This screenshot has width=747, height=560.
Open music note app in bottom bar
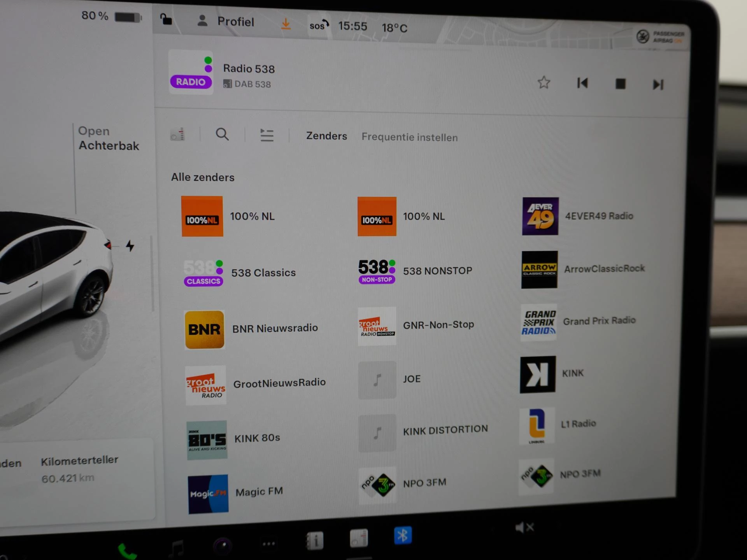tap(177, 548)
